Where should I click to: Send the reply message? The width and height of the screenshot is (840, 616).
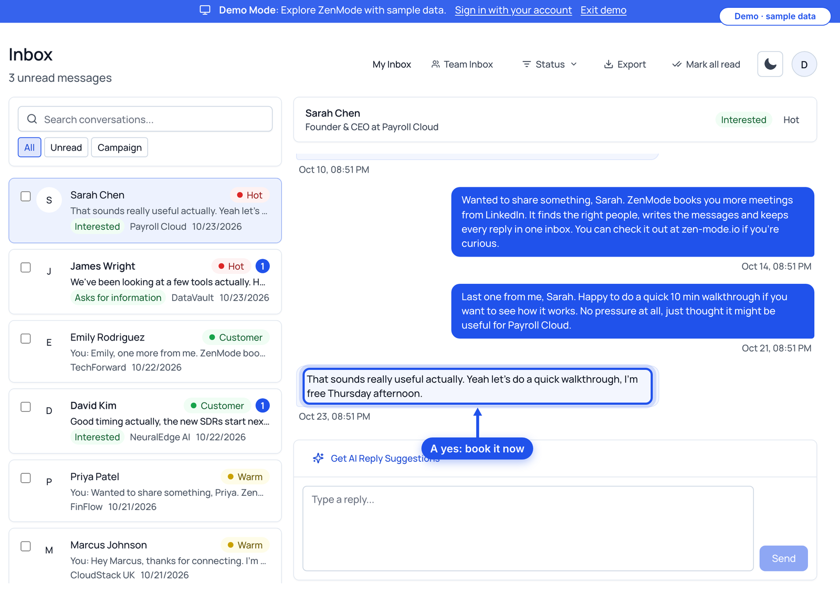point(783,558)
